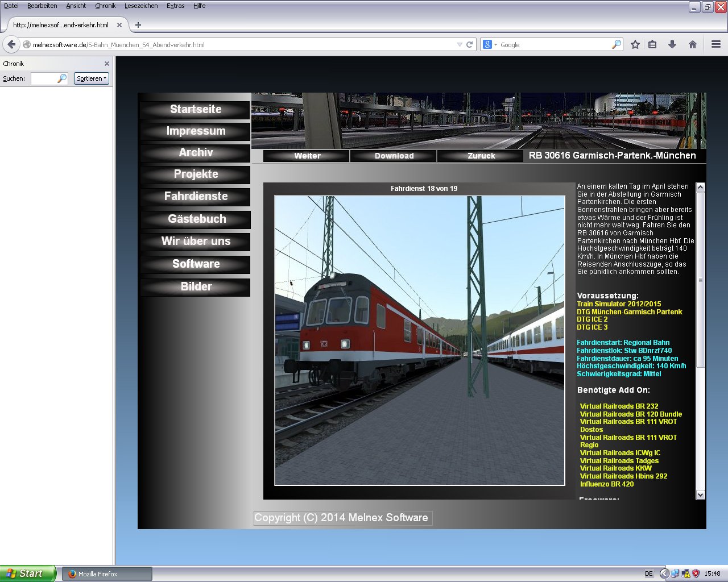
Task: Open the Sortieren dropdown in Chronik sidebar
Action: click(x=91, y=78)
